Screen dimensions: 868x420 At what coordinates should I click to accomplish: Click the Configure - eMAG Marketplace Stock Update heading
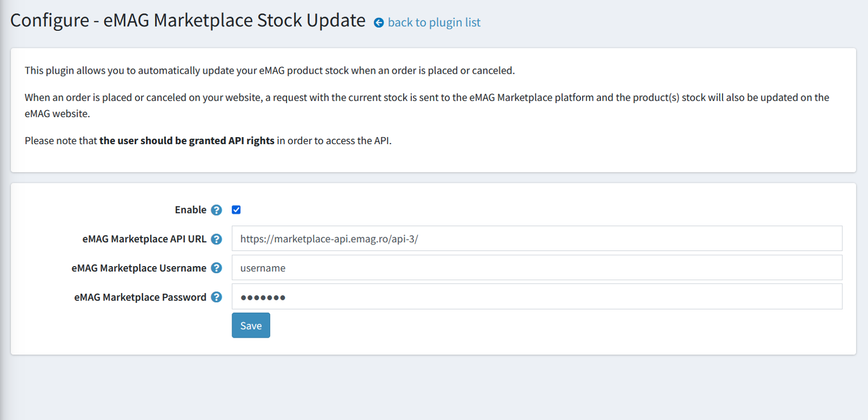pos(188,21)
